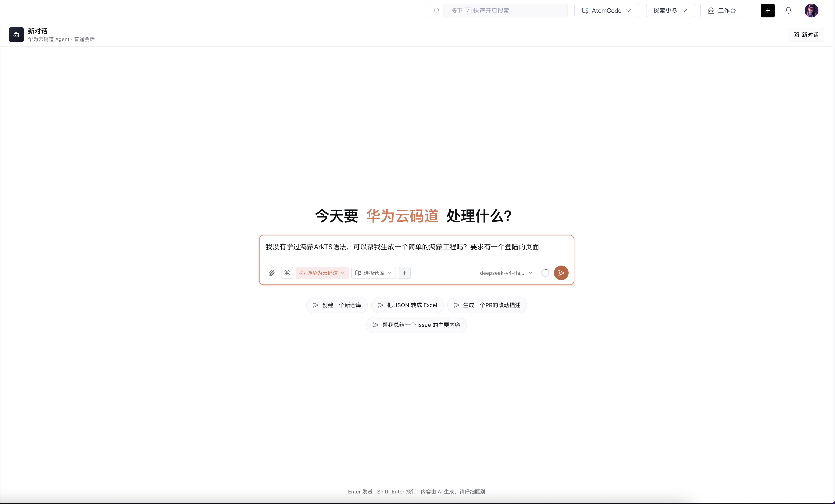Click the agent robot icon beside 新对话

[x=16, y=35]
